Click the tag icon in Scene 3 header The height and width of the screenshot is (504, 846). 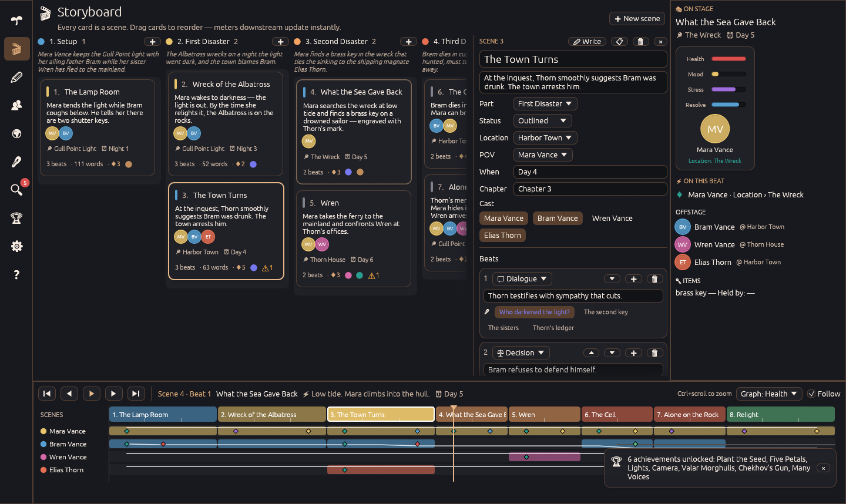[x=619, y=42]
